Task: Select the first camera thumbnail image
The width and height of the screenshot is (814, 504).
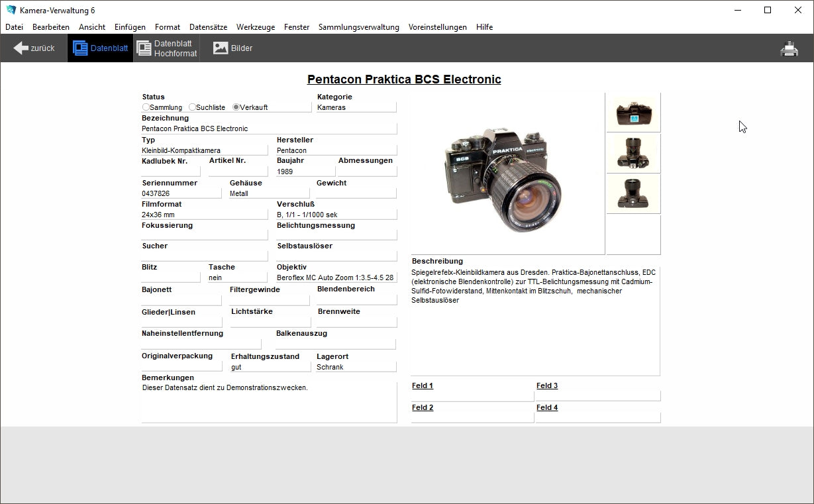Action: (633, 113)
